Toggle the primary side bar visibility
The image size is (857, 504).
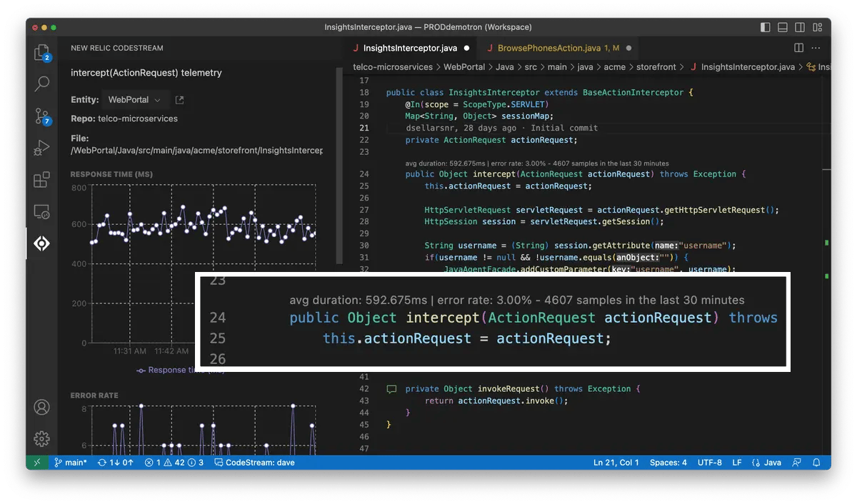[x=766, y=27]
